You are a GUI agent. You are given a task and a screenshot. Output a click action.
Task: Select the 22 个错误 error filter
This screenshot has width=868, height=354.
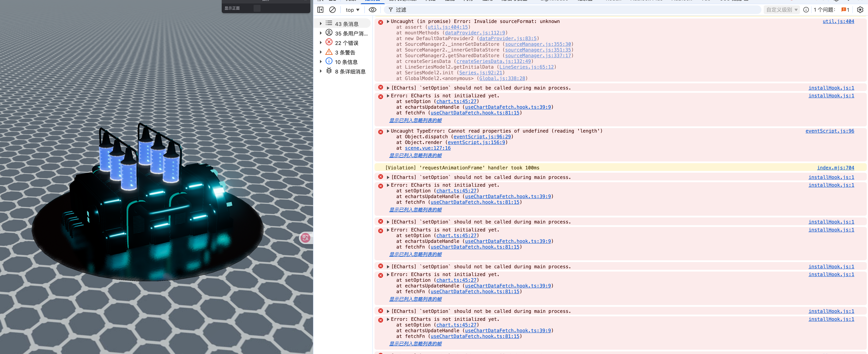[x=346, y=43]
